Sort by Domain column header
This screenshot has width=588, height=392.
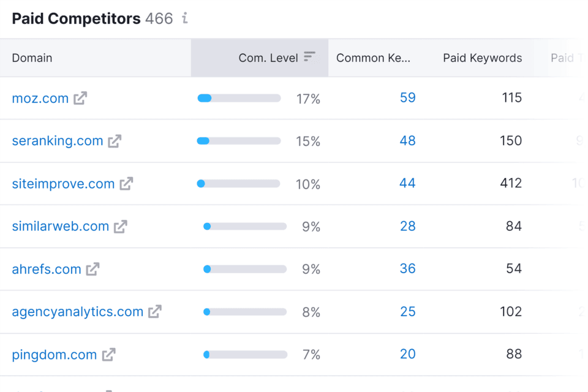(32, 58)
